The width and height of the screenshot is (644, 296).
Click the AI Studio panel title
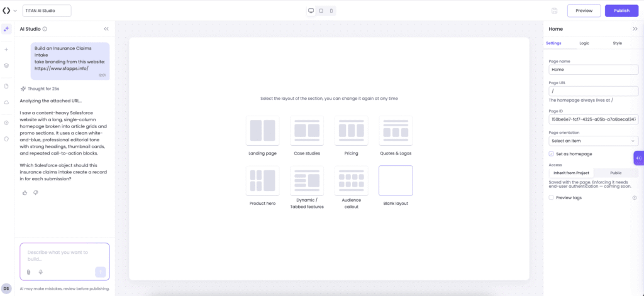pyautogui.click(x=30, y=29)
